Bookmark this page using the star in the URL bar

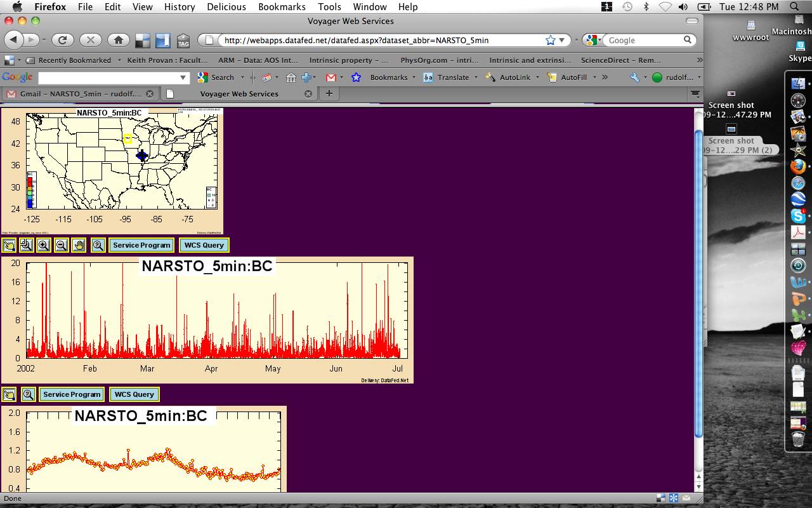(551, 40)
